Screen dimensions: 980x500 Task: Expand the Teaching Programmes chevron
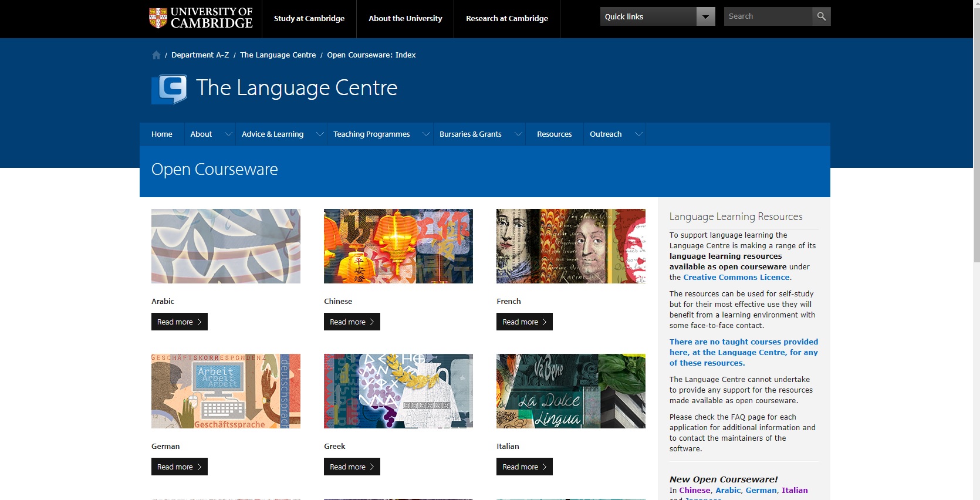426,134
